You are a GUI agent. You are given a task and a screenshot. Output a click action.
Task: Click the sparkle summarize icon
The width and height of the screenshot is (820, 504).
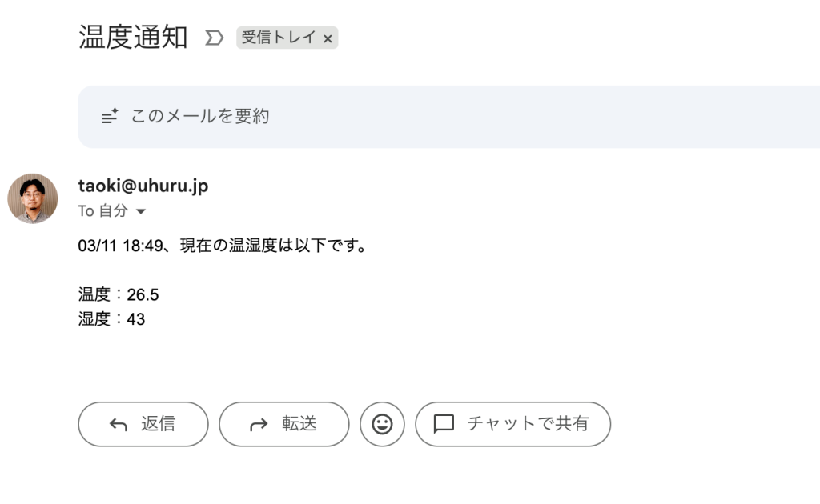tap(111, 117)
